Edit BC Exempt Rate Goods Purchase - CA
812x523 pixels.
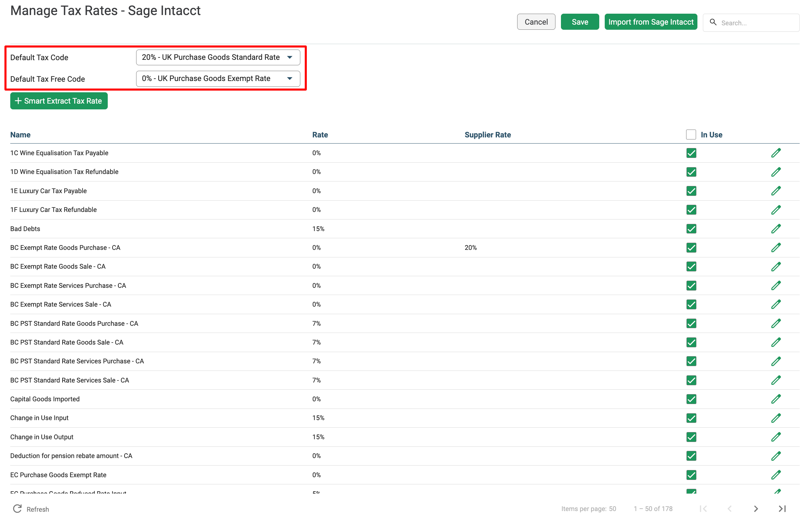(x=776, y=247)
